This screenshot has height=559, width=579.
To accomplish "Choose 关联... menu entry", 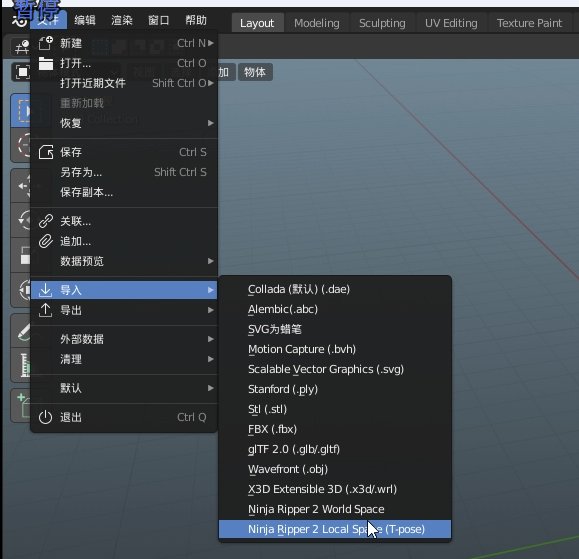I will click(124, 221).
